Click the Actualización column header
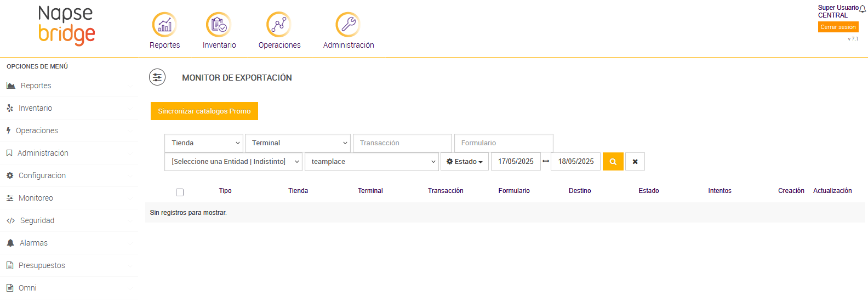 click(832, 191)
